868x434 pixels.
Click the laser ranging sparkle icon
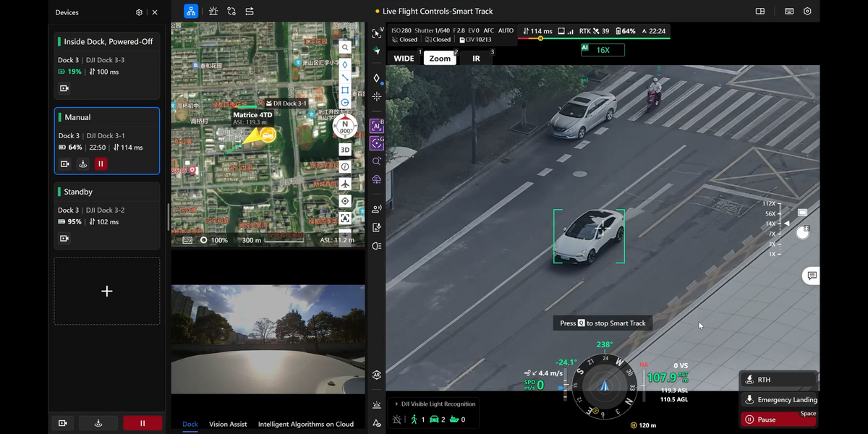(376, 96)
